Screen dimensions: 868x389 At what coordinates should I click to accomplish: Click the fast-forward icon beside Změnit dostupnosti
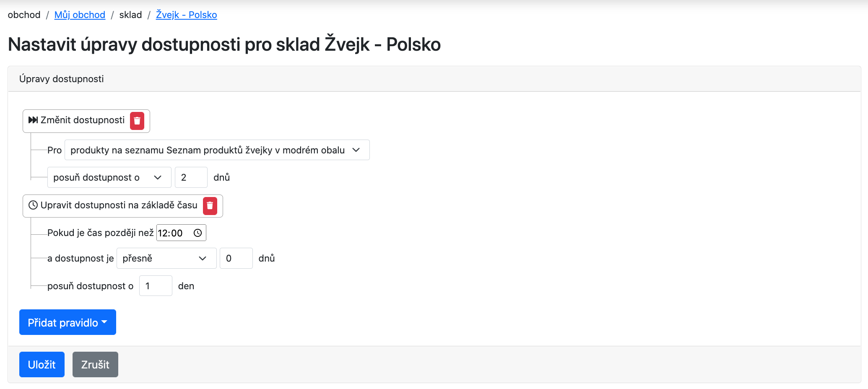pyautogui.click(x=33, y=120)
